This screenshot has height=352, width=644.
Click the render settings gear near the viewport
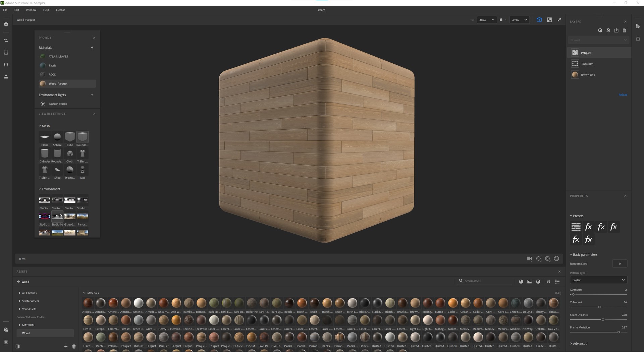tap(538, 258)
